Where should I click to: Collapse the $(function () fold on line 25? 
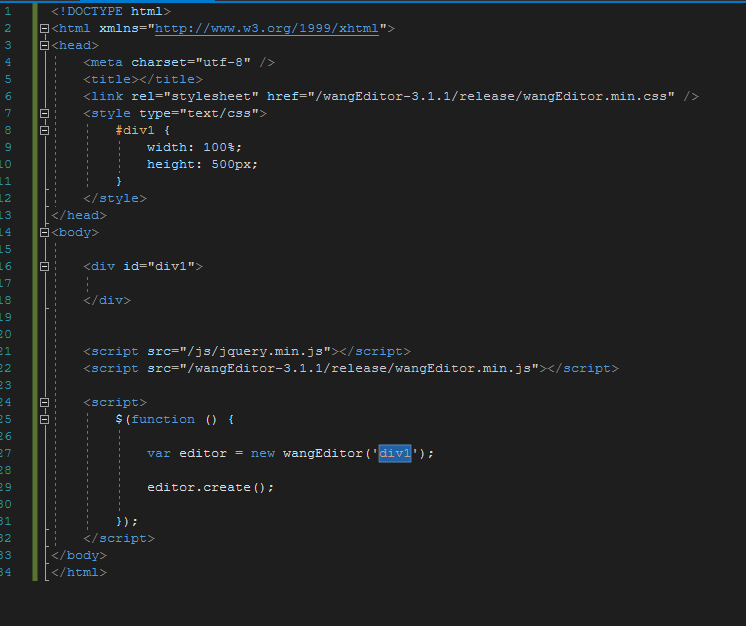coord(44,420)
